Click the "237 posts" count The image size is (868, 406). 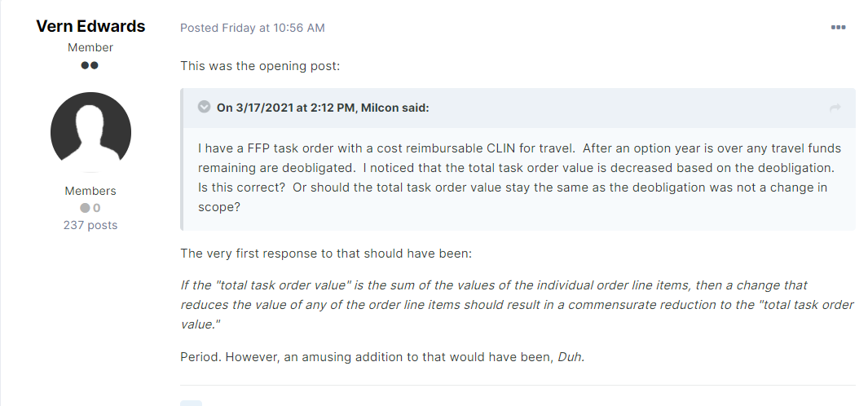coord(90,225)
